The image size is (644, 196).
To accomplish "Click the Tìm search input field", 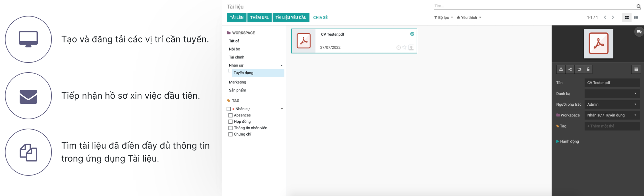I will pos(534,6).
